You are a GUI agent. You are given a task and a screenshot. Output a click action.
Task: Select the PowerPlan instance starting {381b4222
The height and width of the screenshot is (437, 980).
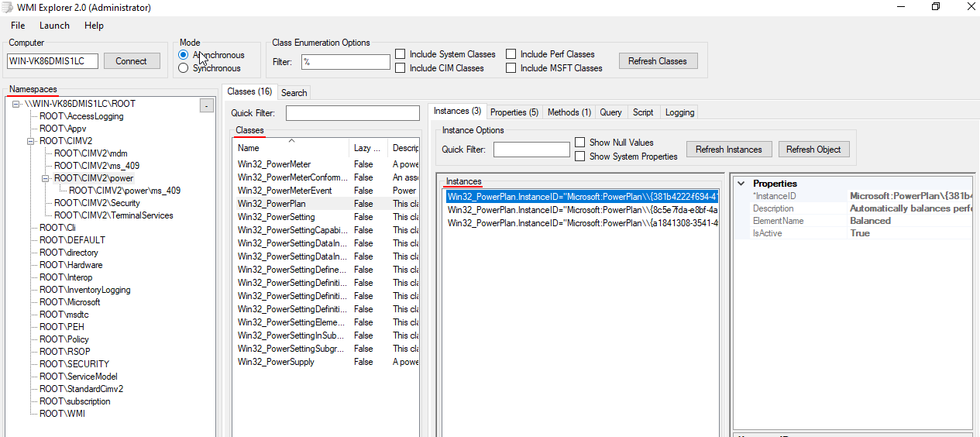pos(582,197)
